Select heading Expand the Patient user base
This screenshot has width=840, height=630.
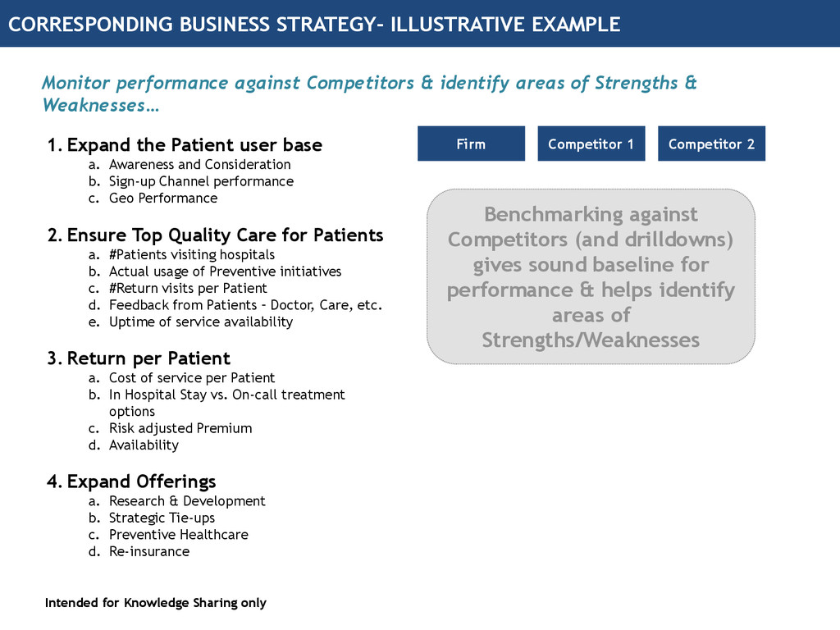[194, 145]
